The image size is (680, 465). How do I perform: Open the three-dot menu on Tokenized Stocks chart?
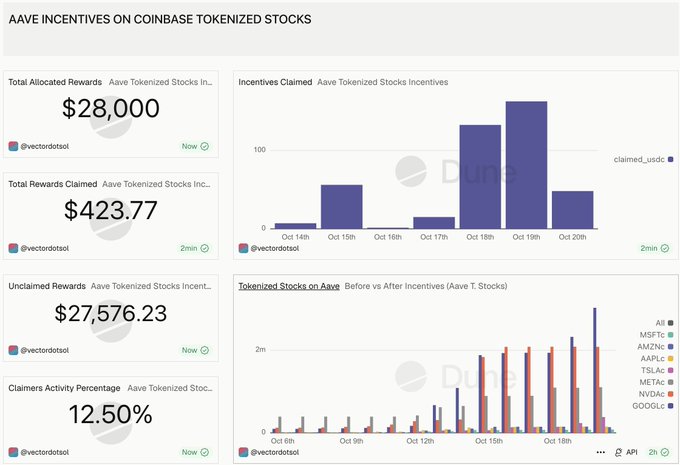point(601,452)
